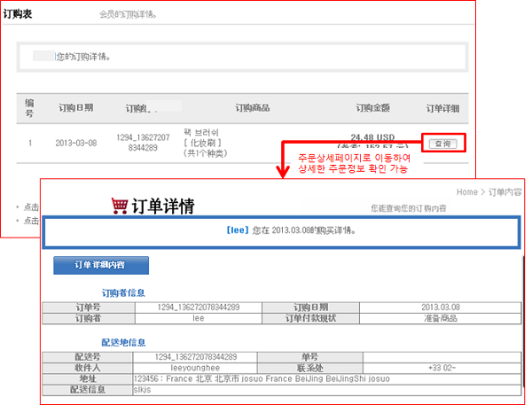Image resolution: width=532 pixels, height=405 pixels.
Task: Click the contact number +33 02-
Action: tap(442, 368)
